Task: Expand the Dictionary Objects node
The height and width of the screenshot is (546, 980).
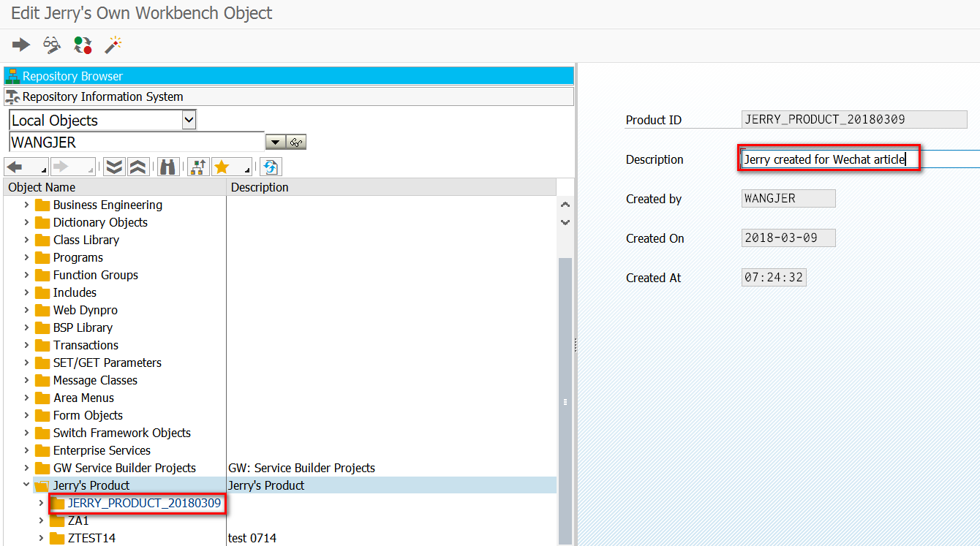Action: tap(26, 222)
